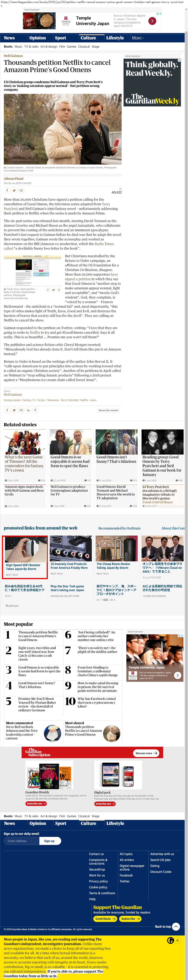Share on LinkedIn beside Reuse this content
Image resolution: width=188 pixels, height=980 pixels.
(x=28, y=410)
